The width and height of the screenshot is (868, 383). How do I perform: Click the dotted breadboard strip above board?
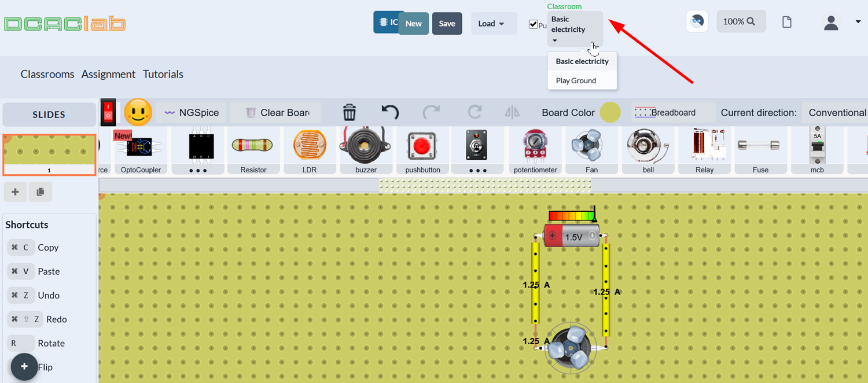tap(485, 185)
